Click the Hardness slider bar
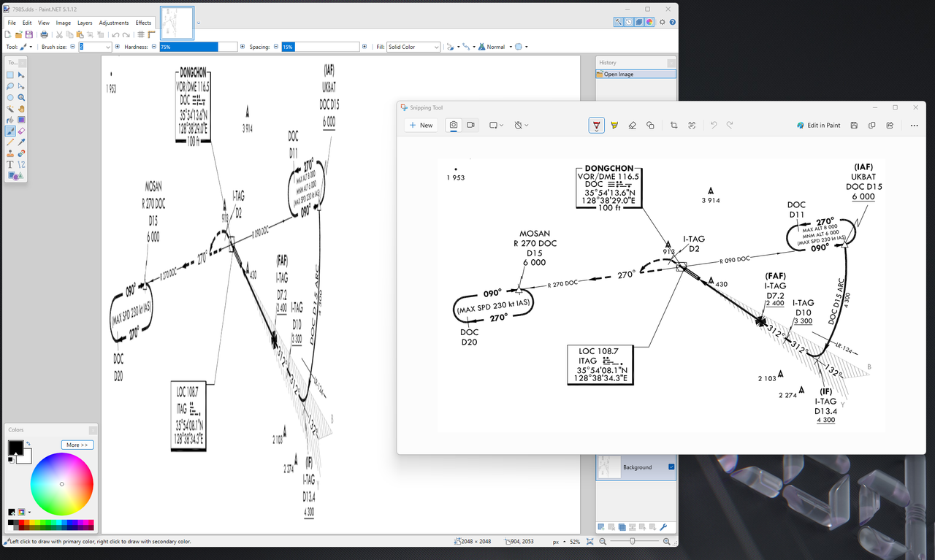The image size is (935, 560). pos(199,47)
